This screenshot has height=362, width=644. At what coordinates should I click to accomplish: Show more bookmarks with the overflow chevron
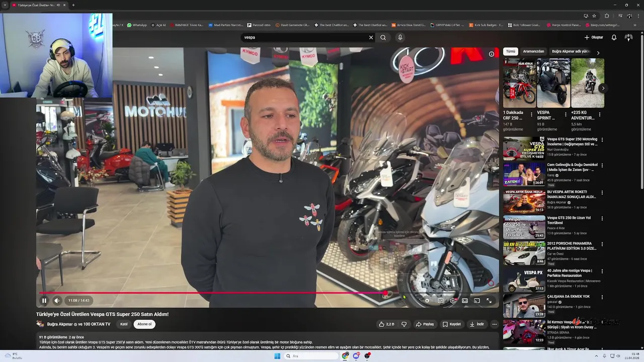[634, 25]
